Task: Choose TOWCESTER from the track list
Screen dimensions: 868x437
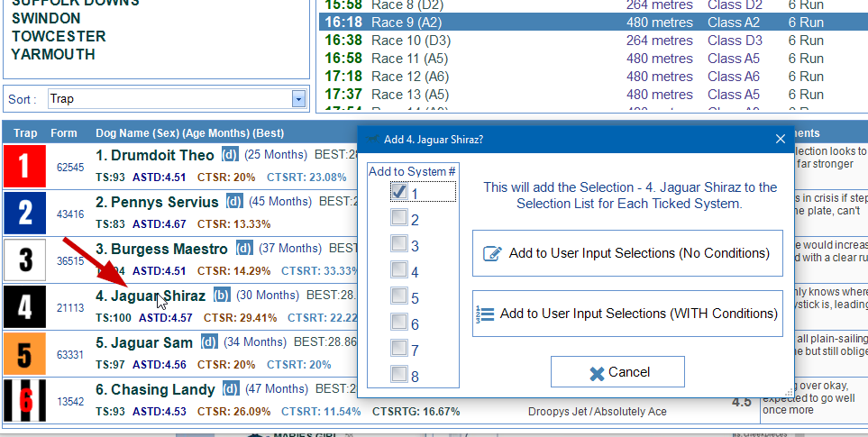Action: coord(59,37)
